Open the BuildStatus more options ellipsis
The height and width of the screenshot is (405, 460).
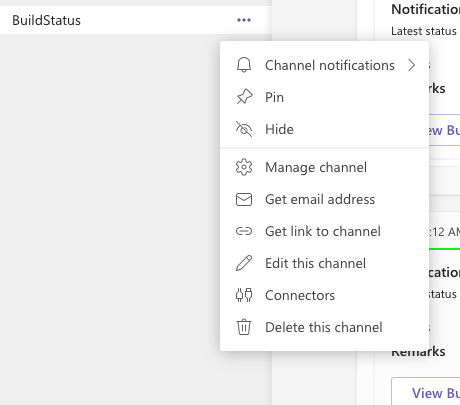point(244,20)
